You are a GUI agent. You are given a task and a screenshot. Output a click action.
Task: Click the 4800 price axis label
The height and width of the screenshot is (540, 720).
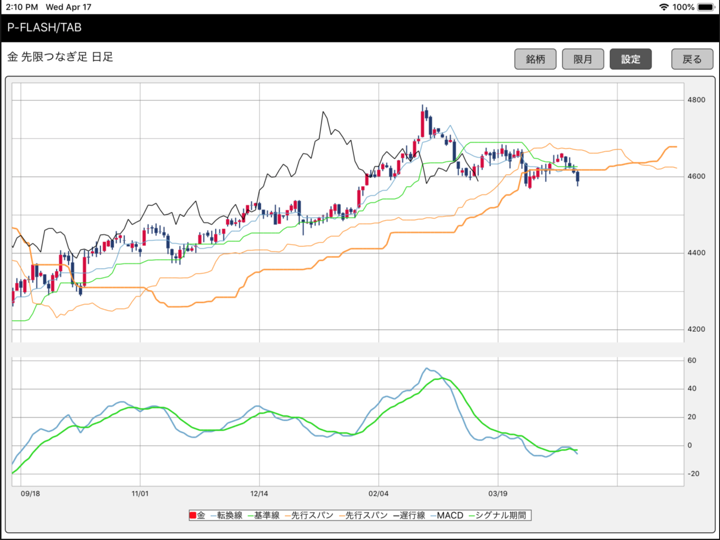click(x=697, y=100)
